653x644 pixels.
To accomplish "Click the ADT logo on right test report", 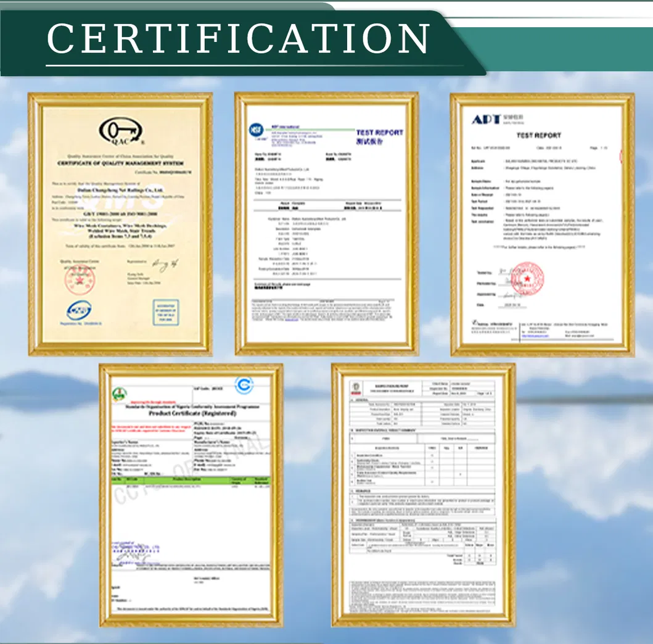I will coord(487,119).
